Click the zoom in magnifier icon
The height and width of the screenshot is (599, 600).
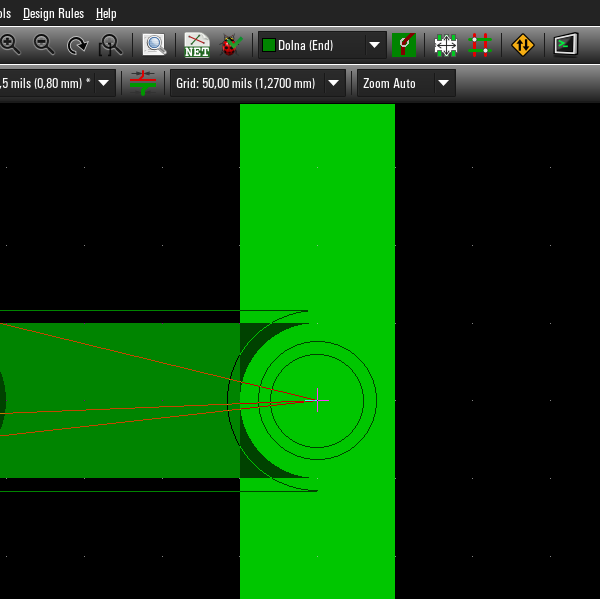[10, 44]
